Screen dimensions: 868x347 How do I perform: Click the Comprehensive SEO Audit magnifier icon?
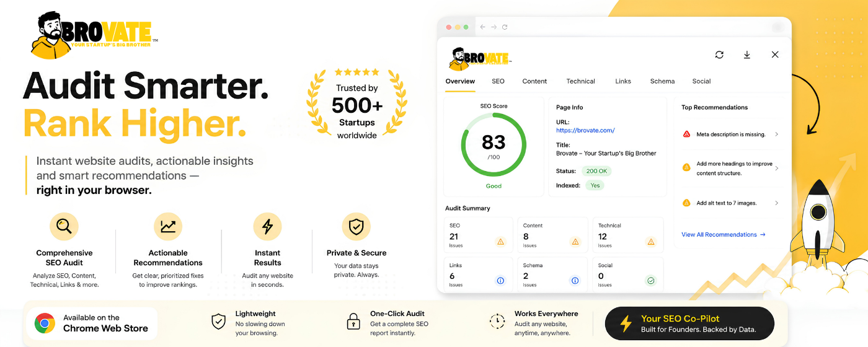(64, 227)
